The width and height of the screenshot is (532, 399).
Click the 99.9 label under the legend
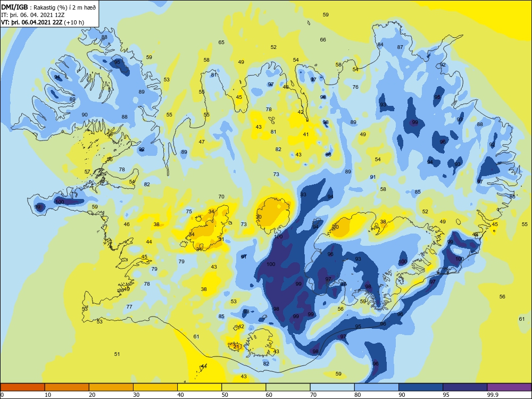(x=493, y=395)
